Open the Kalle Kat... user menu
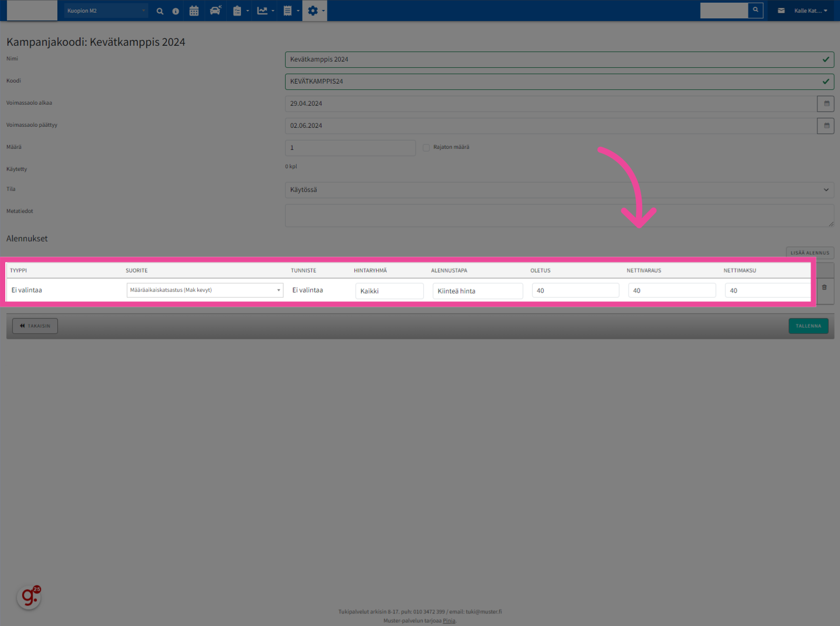Image resolution: width=840 pixels, height=626 pixels. (x=811, y=11)
